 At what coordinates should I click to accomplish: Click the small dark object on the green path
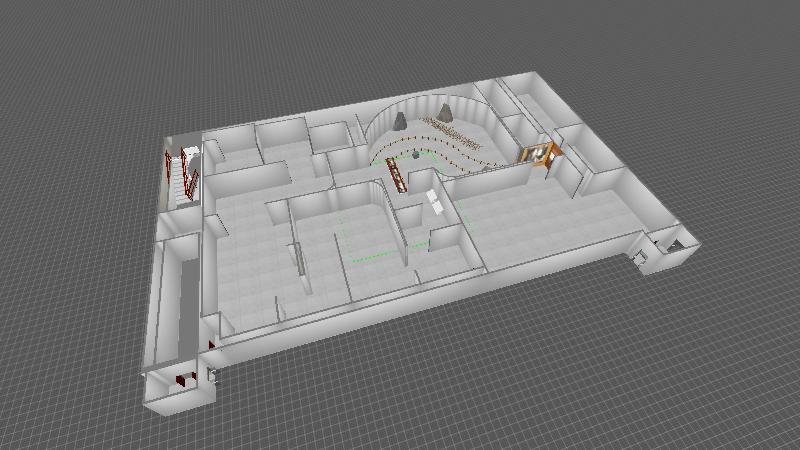416,155
